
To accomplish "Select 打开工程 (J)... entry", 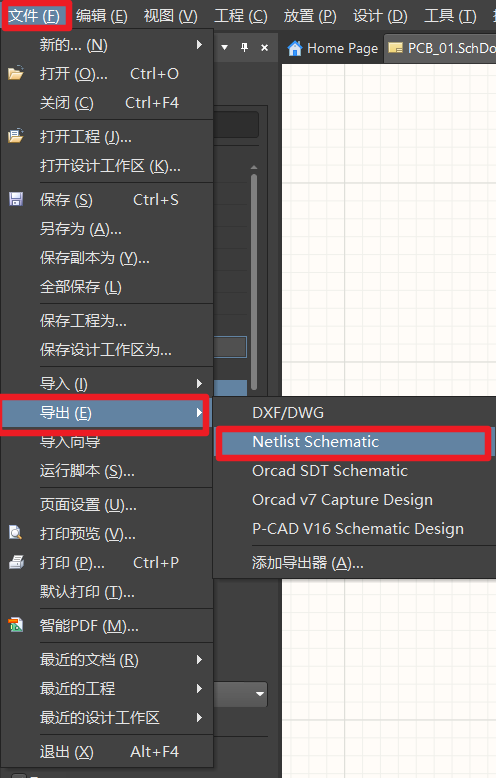I will pos(107,136).
